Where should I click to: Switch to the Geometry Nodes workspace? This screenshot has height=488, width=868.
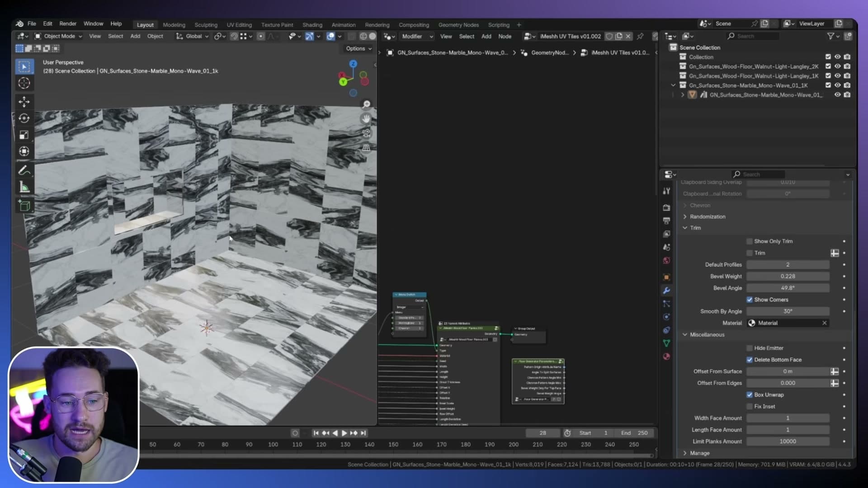[x=458, y=25]
